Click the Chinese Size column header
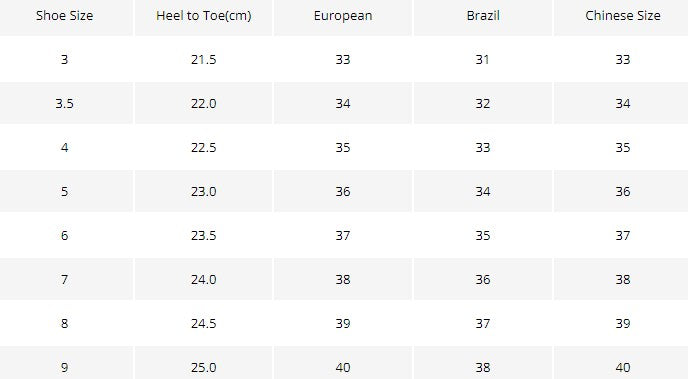The width and height of the screenshot is (688, 379). [x=622, y=16]
